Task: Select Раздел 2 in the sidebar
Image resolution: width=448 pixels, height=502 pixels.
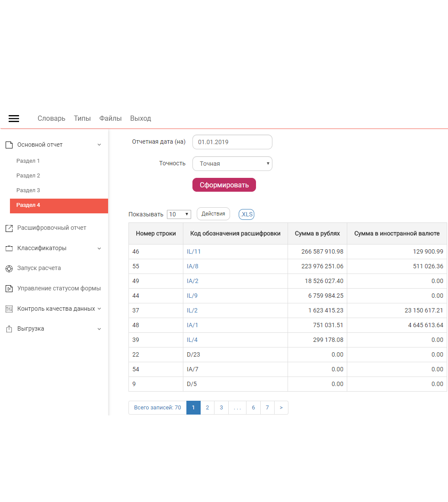Action: coord(28,176)
